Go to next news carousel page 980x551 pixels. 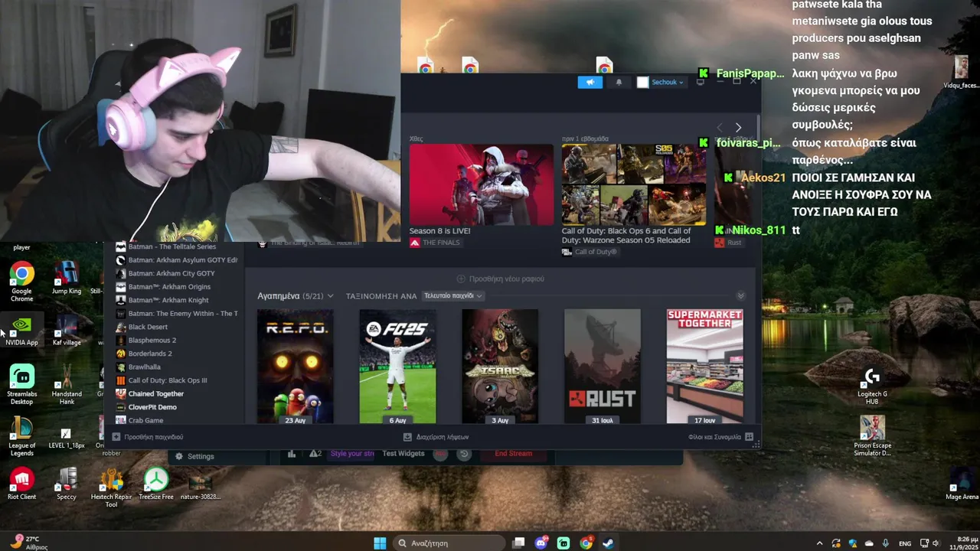coord(738,127)
